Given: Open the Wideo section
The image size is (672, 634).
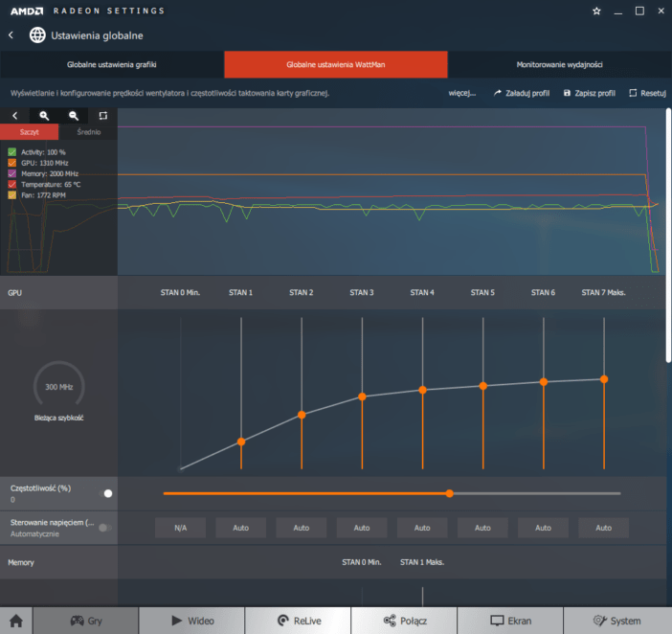Looking at the screenshot, I should [x=192, y=621].
